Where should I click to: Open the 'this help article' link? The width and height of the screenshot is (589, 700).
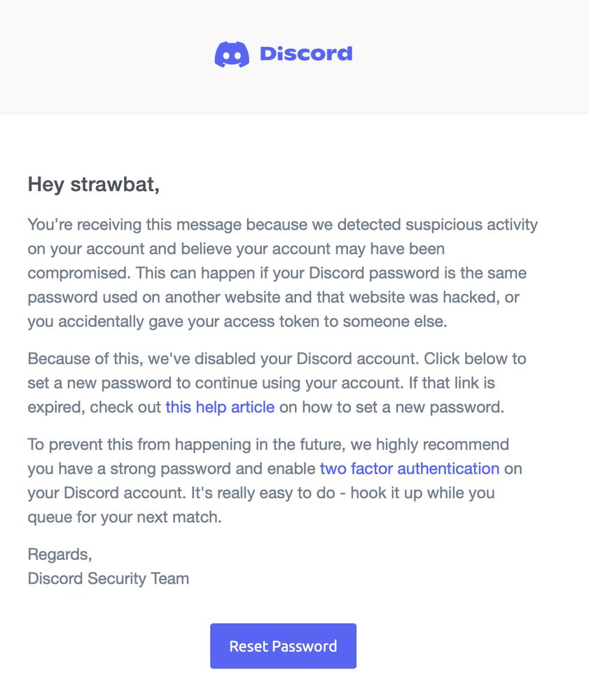[x=220, y=407]
